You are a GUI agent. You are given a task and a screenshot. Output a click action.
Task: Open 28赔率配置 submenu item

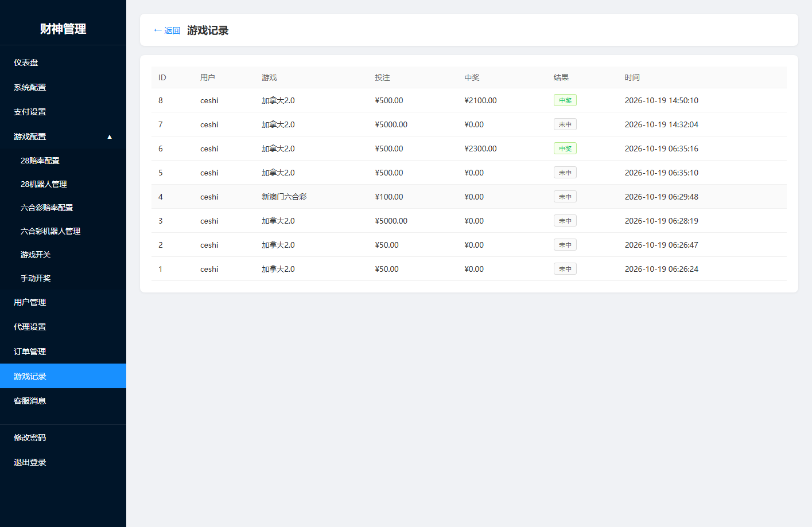(63, 161)
